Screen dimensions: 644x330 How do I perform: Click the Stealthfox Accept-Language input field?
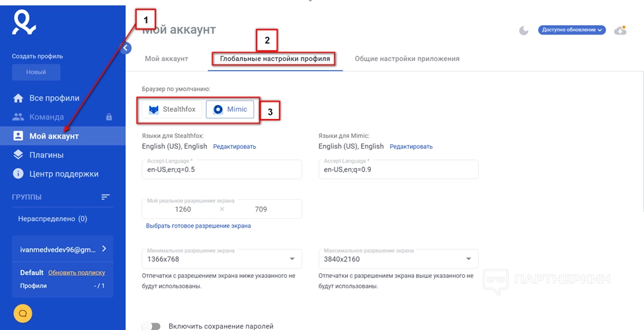[x=222, y=169]
